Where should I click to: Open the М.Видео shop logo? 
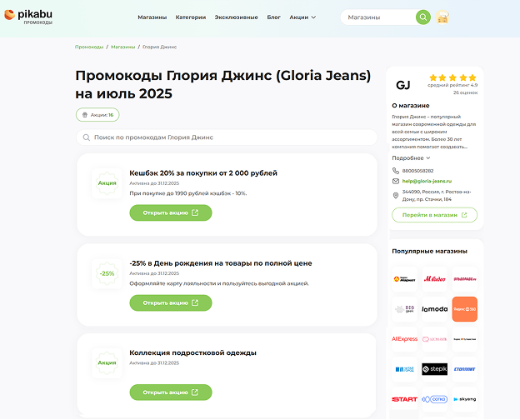(x=434, y=279)
